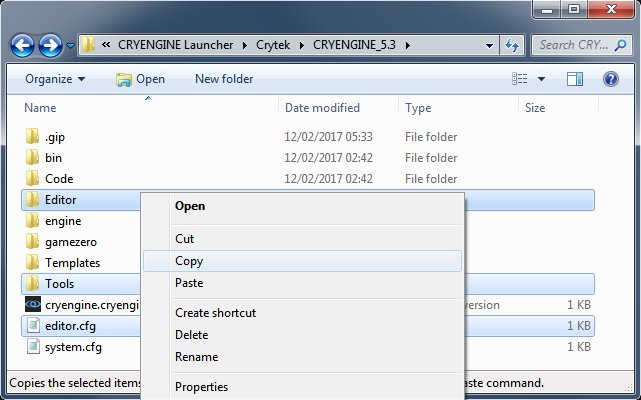Select the Editor folder icon
Screen dimensions: 641x400
tap(32, 199)
